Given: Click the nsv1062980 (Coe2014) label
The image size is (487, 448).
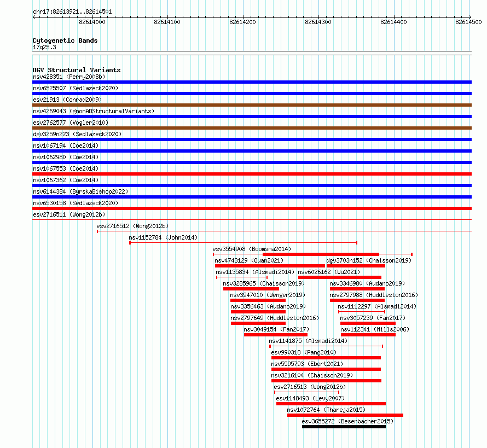Looking at the screenshot, I should click(x=66, y=157).
